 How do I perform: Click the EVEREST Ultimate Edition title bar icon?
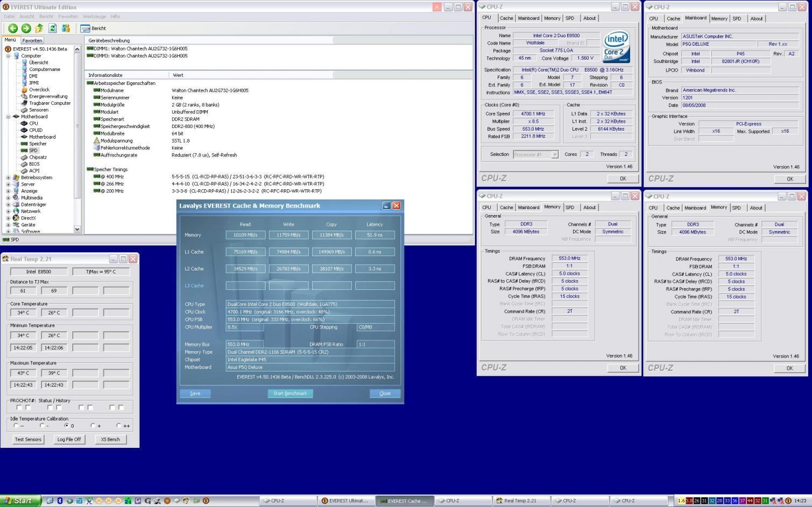click(x=6, y=7)
